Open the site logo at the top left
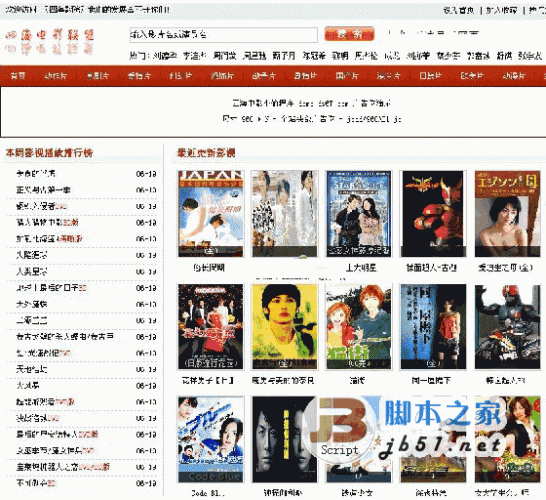 click(x=50, y=42)
